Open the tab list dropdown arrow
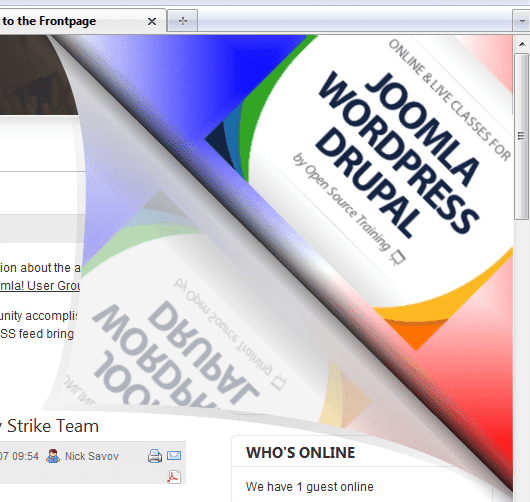This screenshot has width=530, height=502. (522, 21)
